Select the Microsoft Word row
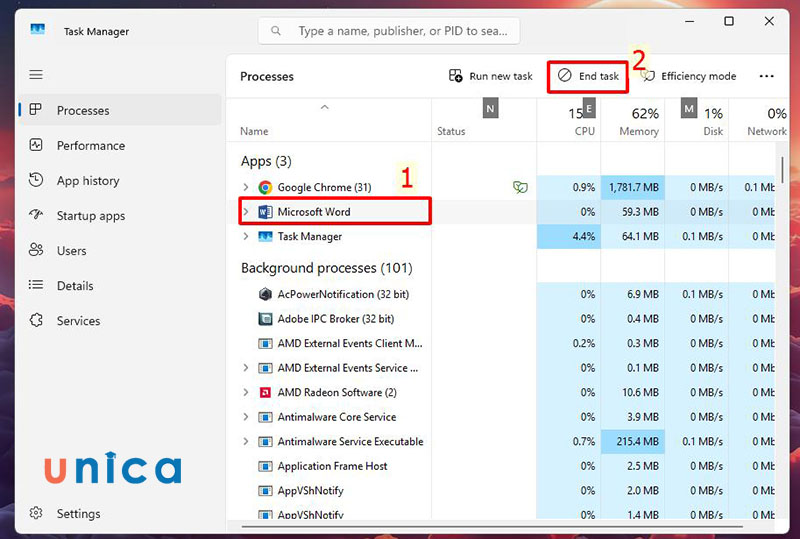This screenshot has height=539, width=800. point(501,211)
